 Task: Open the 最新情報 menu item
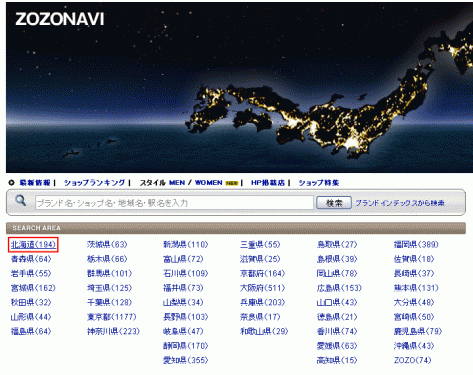point(35,183)
